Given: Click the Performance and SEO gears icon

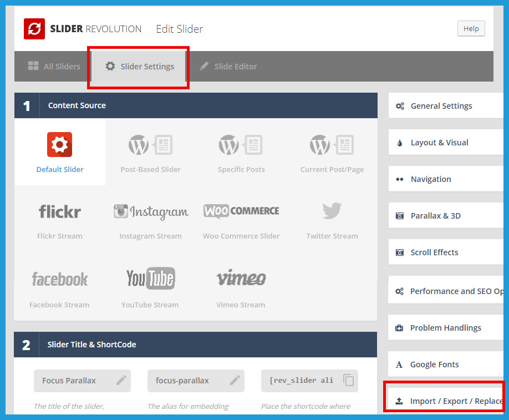Looking at the screenshot, I should coord(400,291).
